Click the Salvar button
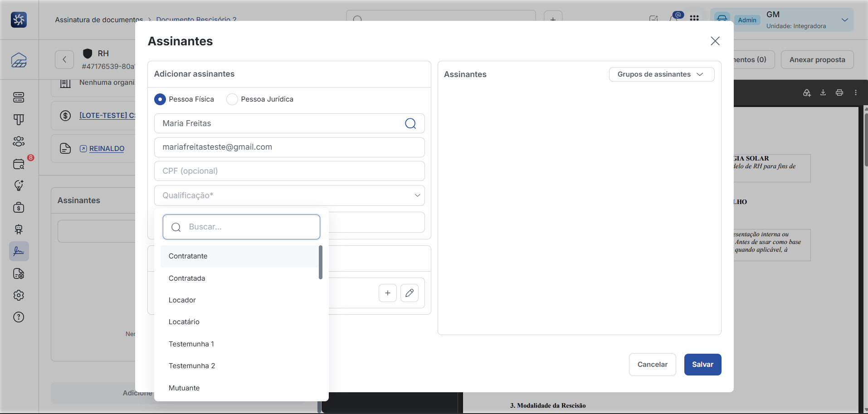The width and height of the screenshot is (868, 414). coord(702,365)
